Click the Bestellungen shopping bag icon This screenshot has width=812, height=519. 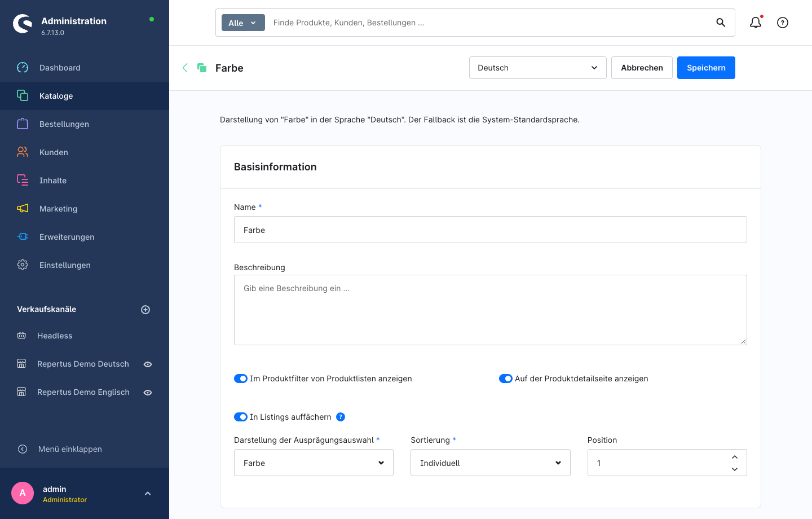click(x=23, y=124)
